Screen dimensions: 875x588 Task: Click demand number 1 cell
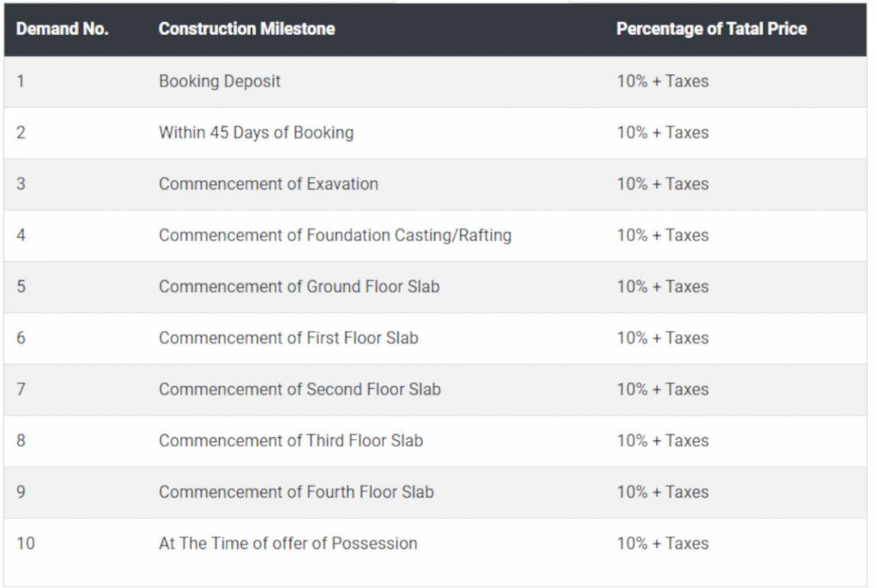[x=21, y=81]
